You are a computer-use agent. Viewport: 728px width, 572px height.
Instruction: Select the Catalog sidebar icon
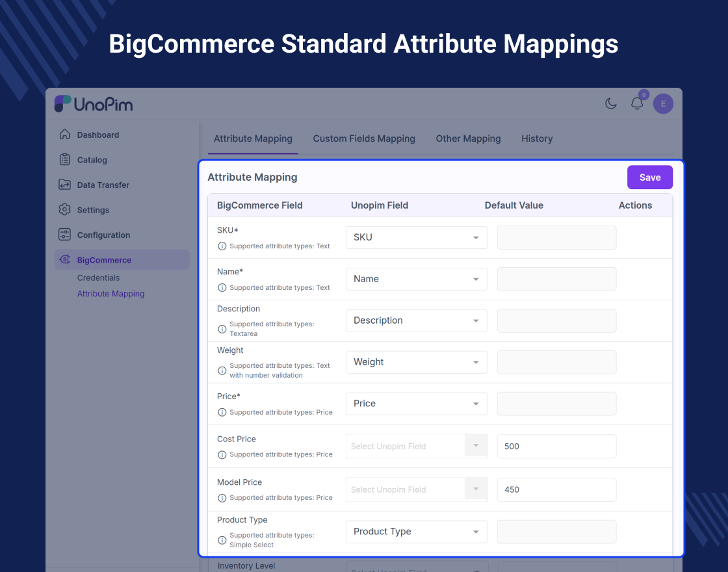[91, 159]
